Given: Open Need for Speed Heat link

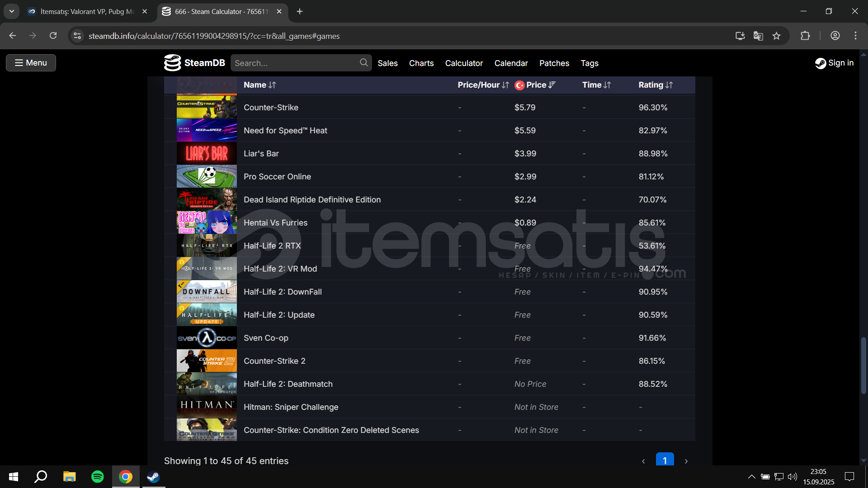Looking at the screenshot, I should click(285, 131).
